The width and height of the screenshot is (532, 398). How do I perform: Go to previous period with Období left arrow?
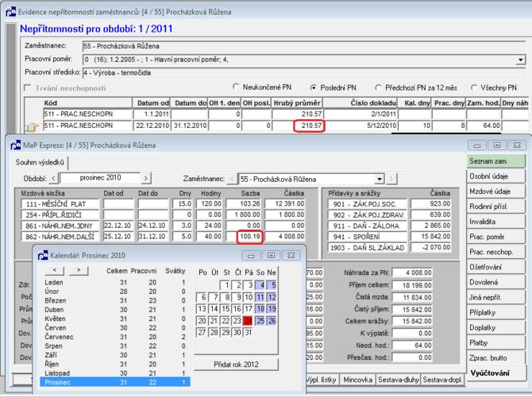(x=54, y=178)
